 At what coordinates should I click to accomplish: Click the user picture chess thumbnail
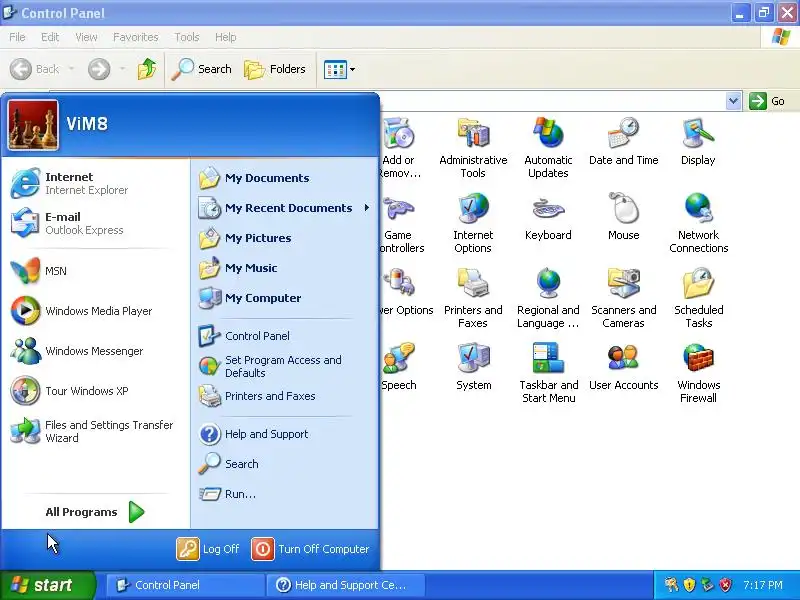(33, 125)
